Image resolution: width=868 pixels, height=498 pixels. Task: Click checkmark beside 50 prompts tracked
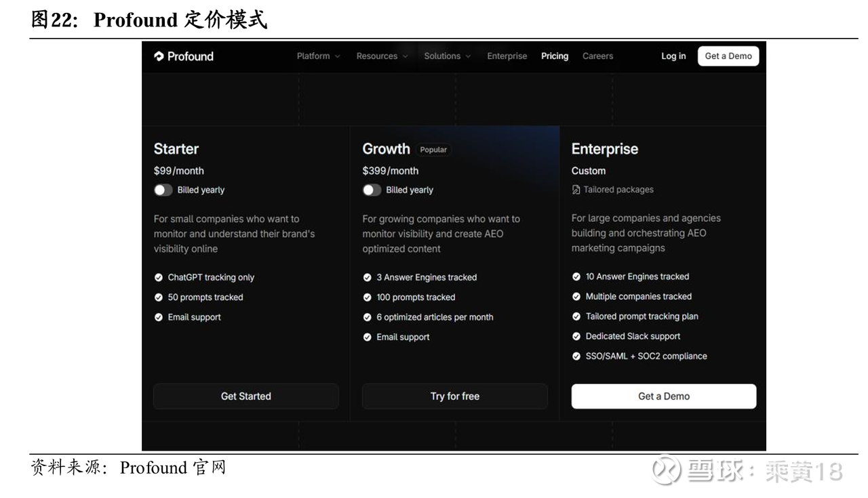159,297
